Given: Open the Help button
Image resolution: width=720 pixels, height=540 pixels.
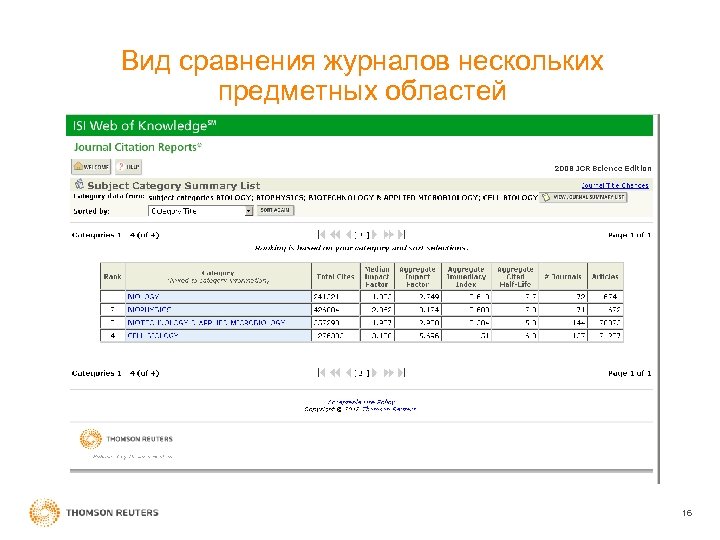Looking at the screenshot, I should [129, 167].
